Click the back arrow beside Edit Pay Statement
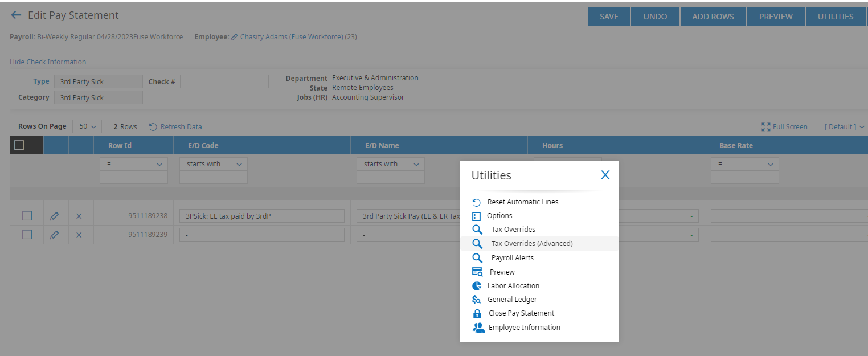 tap(16, 15)
